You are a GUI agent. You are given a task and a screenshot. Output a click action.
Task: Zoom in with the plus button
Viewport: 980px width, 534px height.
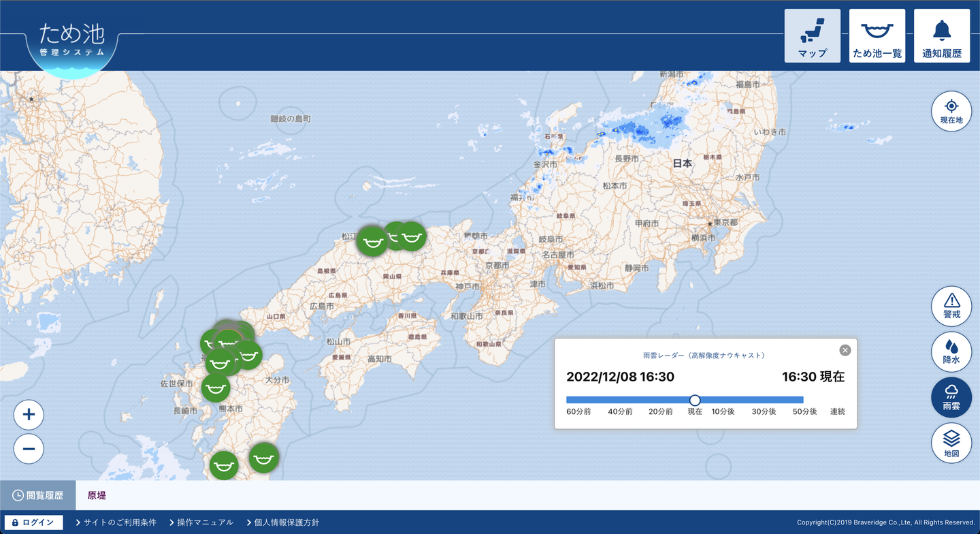[29, 415]
